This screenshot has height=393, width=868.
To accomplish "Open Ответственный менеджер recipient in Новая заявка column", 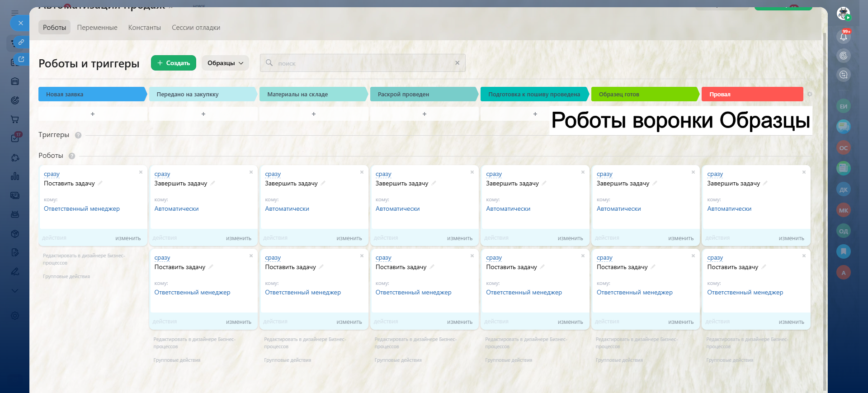I will tap(82, 208).
